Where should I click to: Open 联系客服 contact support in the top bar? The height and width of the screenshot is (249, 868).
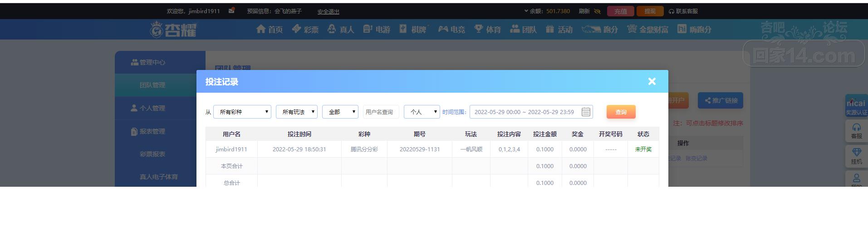(683, 11)
